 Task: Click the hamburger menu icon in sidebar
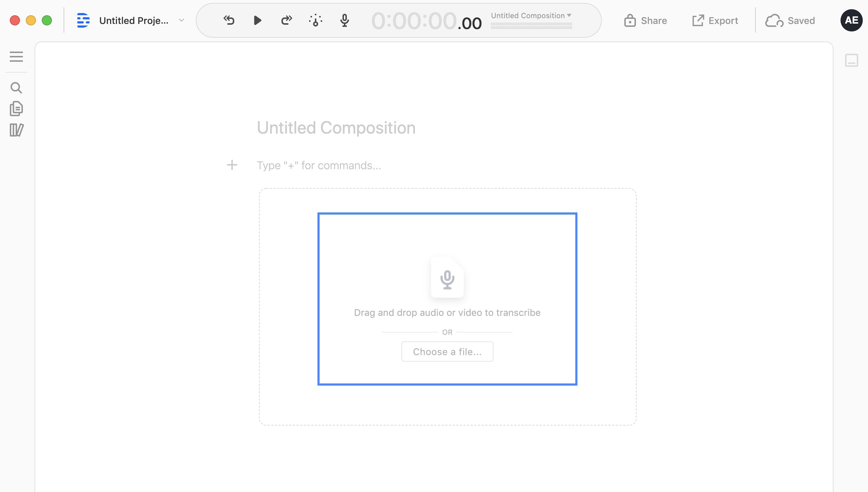click(16, 57)
